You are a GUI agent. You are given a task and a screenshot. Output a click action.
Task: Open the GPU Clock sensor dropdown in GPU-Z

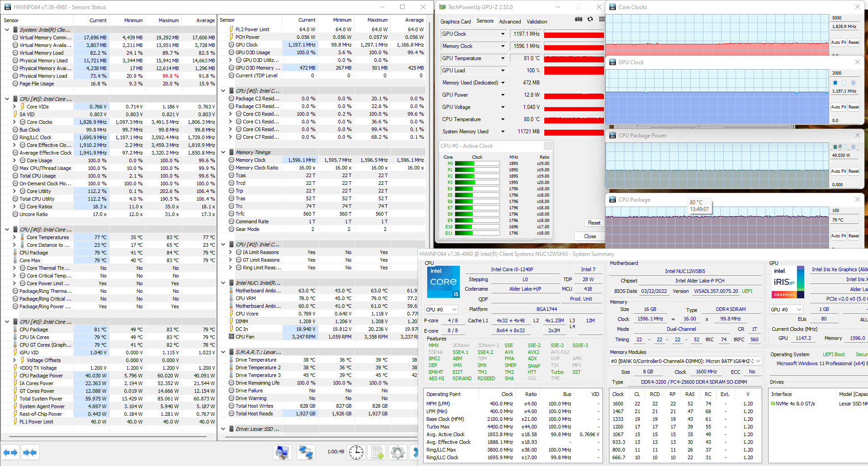[x=503, y=34]
